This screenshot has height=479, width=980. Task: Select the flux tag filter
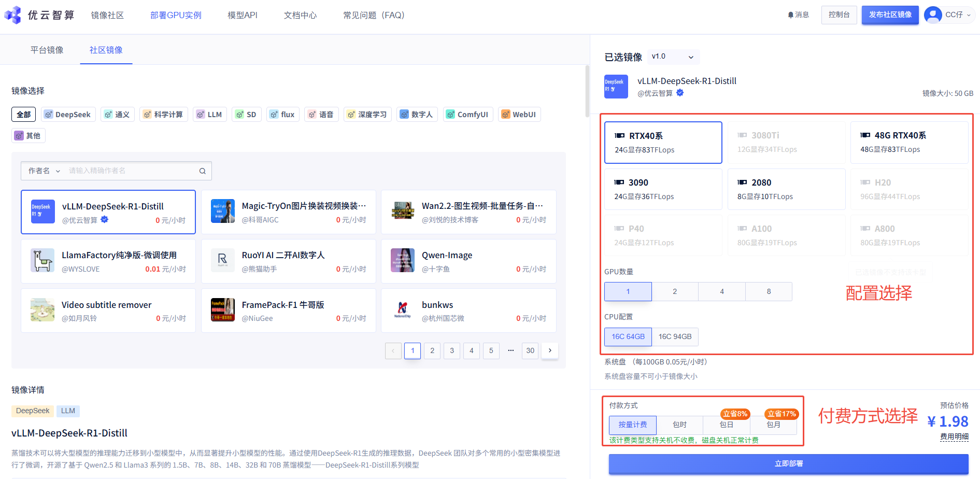(282, 115)
